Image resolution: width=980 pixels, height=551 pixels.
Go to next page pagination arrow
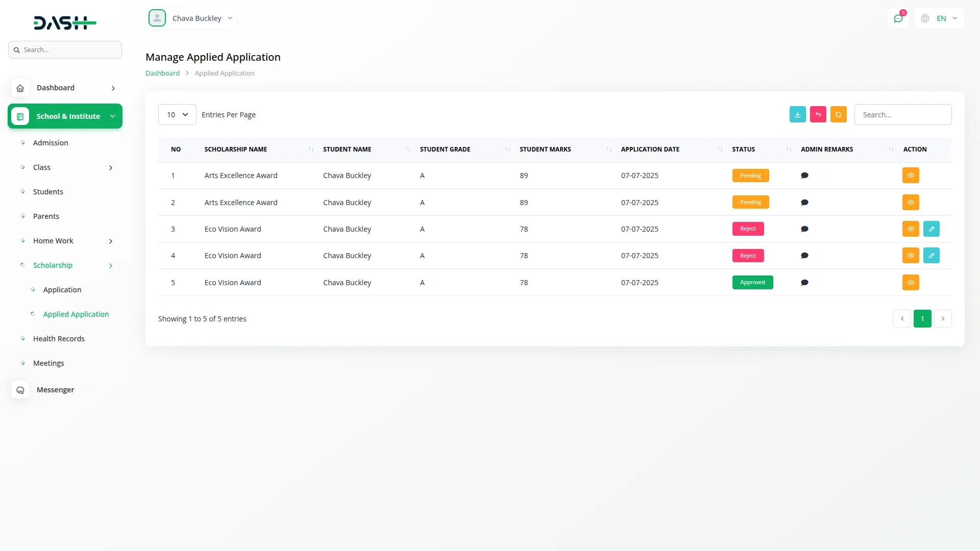[x=943, y=319]
